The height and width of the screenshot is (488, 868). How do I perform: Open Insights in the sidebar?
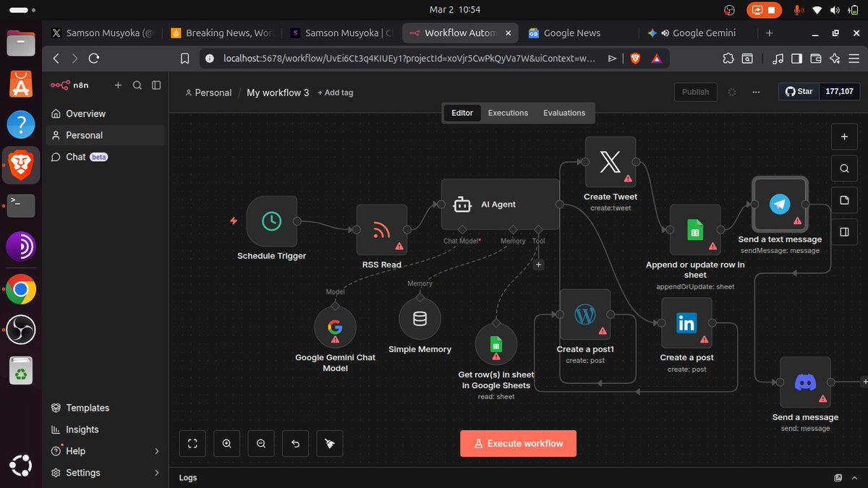(105, 429)
